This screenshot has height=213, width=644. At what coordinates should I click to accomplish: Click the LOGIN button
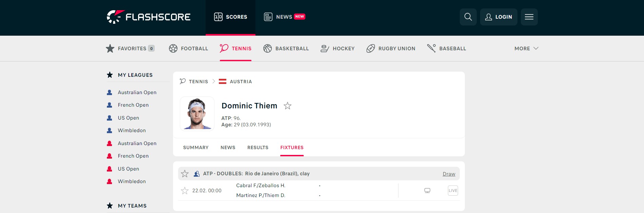click(498, 17)
